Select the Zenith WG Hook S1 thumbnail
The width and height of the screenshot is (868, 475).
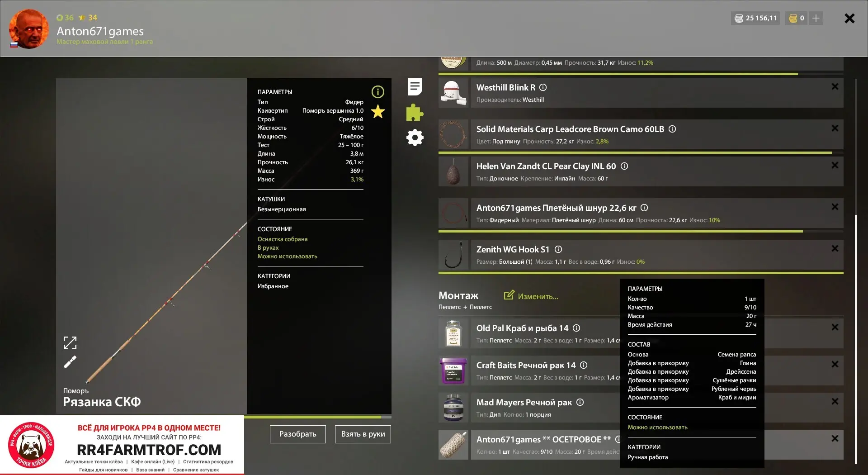453,255
